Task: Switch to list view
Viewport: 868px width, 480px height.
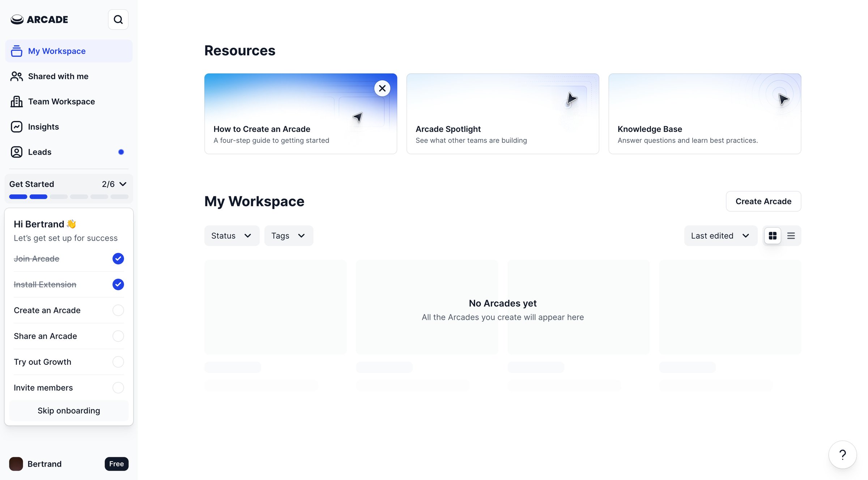Action: [x=791, y=236]
